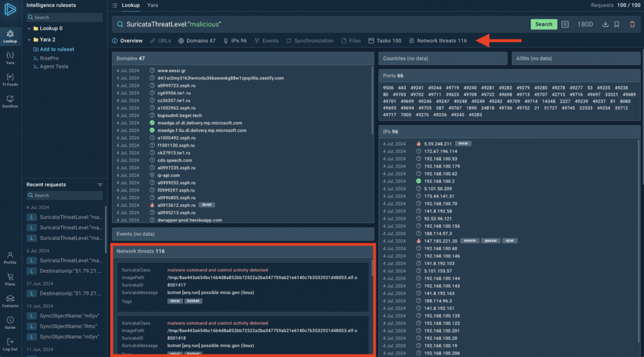Switch to the Network threats 116 tab
This screenshot has width=644, height=357.
[438, 41]
